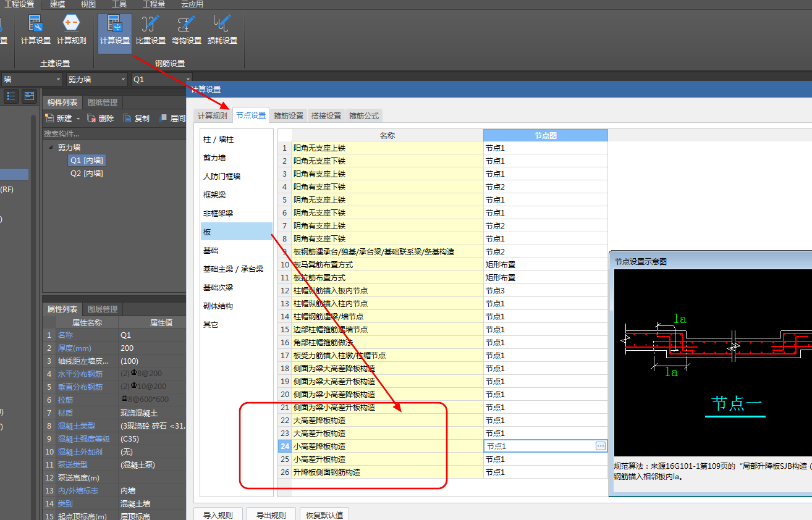Image resolution: width=812 pixels, height=520 pixels.
Task: Switch to 箍筋设置 tab in dialog
Action: [x=289, y=115]
